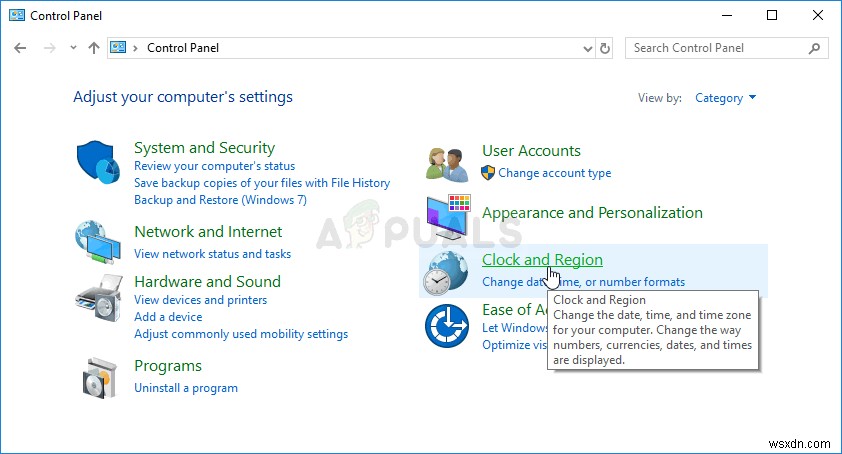Viewport: 842px width, 454px height.
Task: Go up one level with up arrow
Action: tap(94, 48)
